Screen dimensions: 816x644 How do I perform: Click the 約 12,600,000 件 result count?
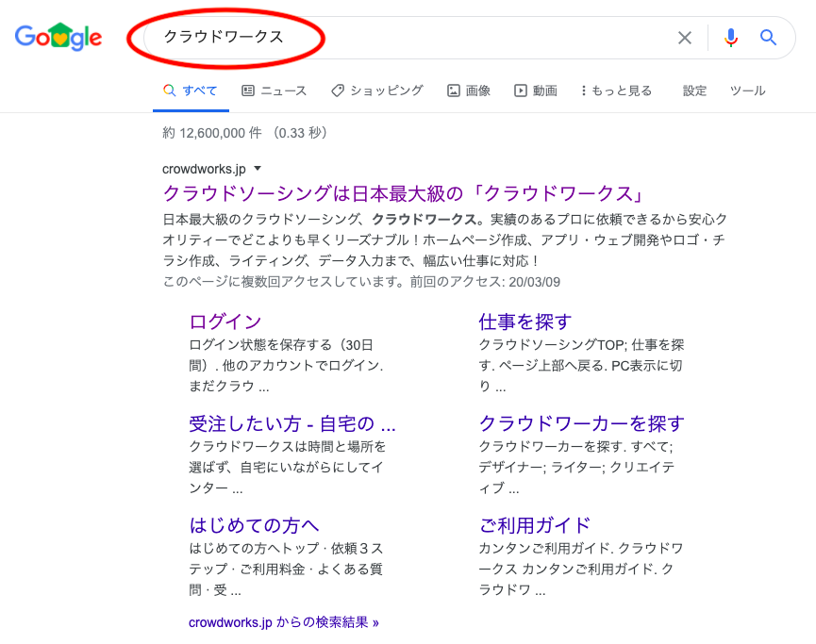pyautogui.click(x=212, y=133)
